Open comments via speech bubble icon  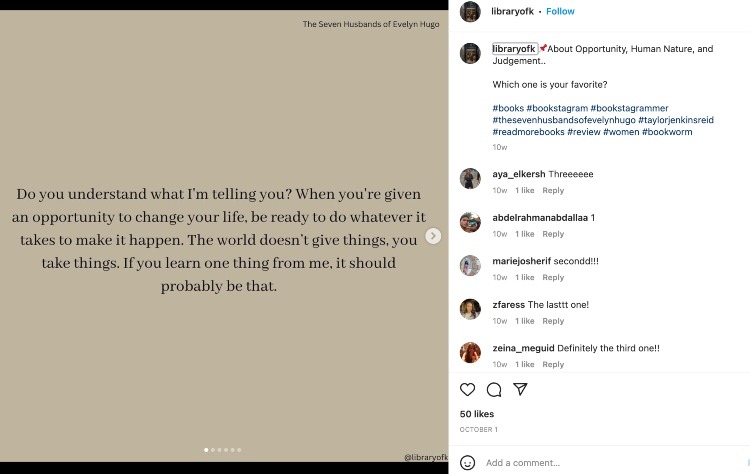(x=494, y=389)
